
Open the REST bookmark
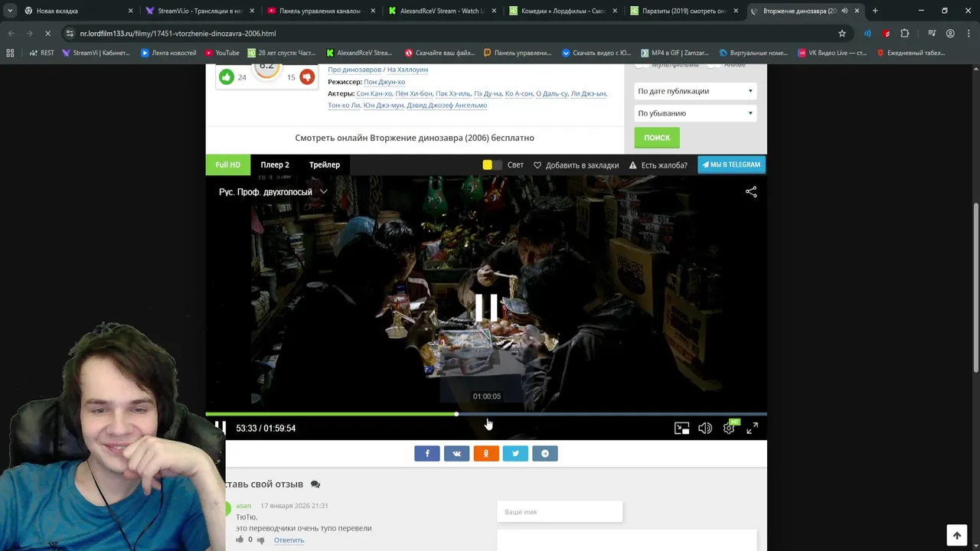click(41, 53)
